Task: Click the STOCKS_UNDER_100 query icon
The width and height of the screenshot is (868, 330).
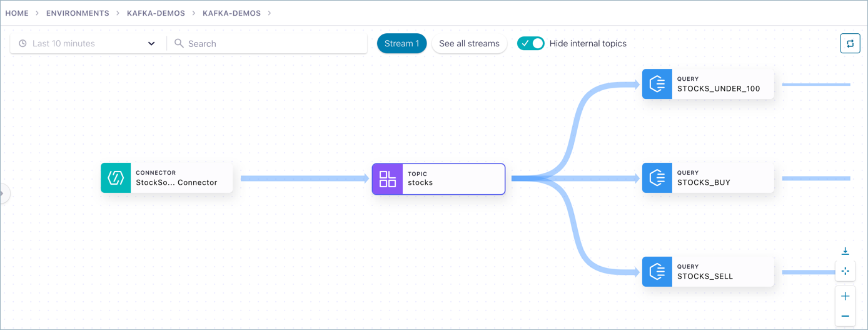Action: (657, 84)
